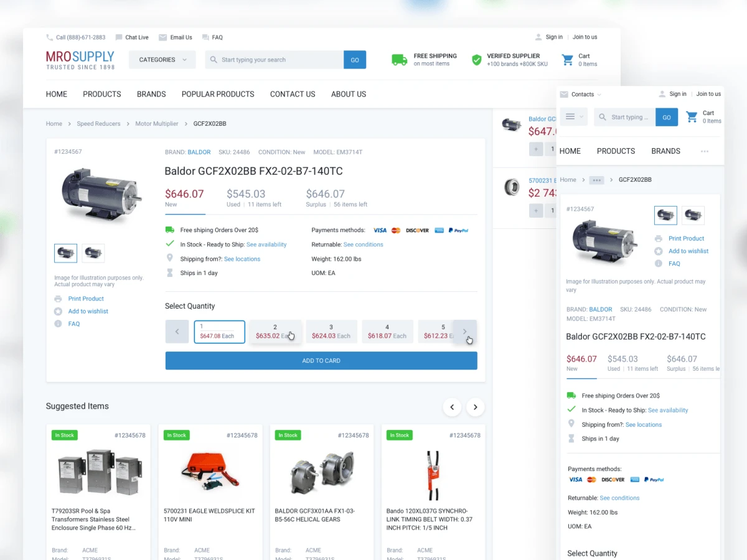Select second motor thumbnail in mobile view
747x560 pixels.
pyautogui.click(x=693, y=215)
